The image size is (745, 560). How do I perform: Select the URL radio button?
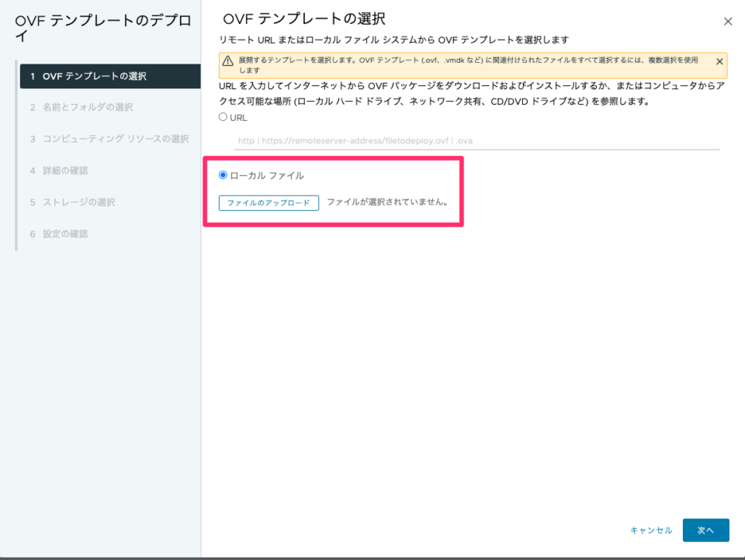tap(222, 117)
